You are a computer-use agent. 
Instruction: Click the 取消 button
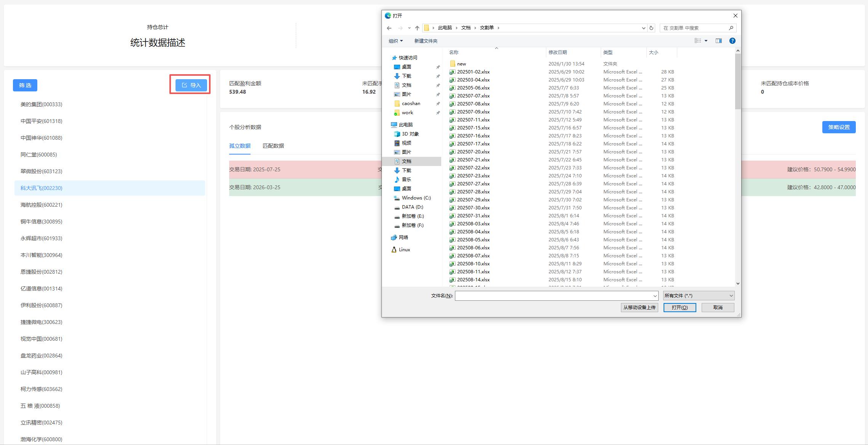[x=718, y=307]
